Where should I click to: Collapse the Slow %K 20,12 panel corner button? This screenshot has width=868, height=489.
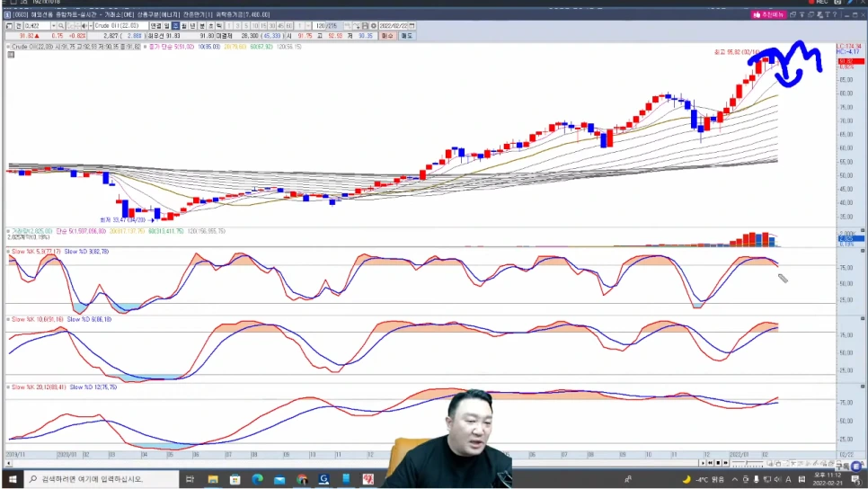(x=863, y=386)
